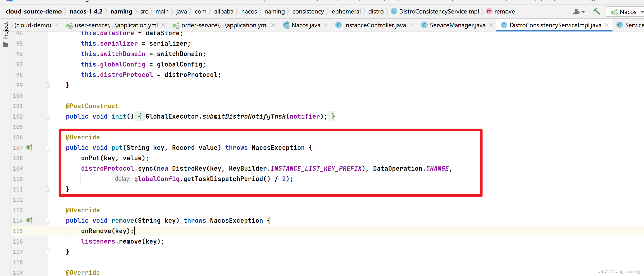Close the Nacos.java tab
644x276 pixels.
coord(326,25)
